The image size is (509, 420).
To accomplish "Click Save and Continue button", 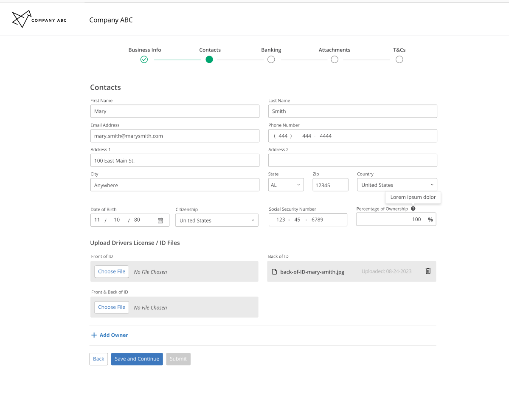I will (137, 359).
